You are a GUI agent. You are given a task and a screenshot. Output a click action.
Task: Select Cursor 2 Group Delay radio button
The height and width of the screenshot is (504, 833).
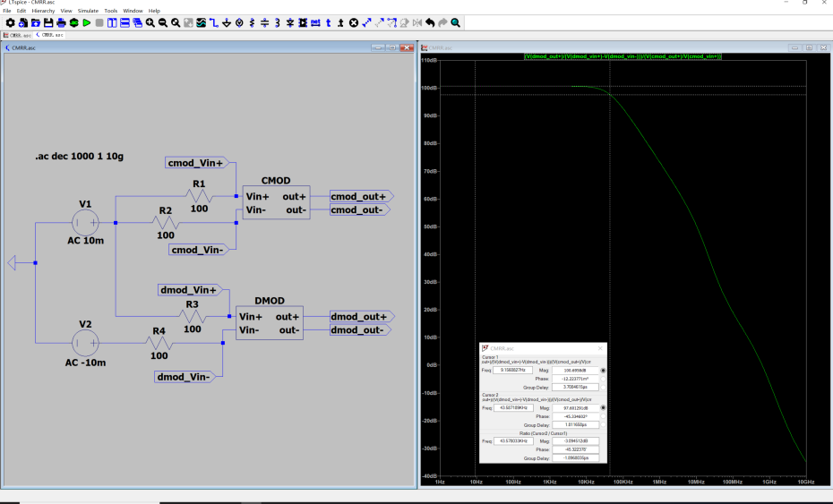[603, 425]
